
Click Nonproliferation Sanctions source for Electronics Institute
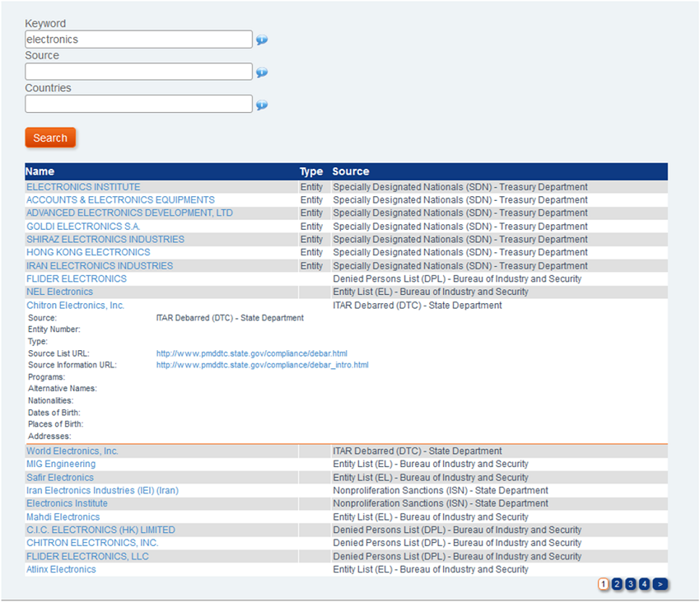[x=441, y=503]
